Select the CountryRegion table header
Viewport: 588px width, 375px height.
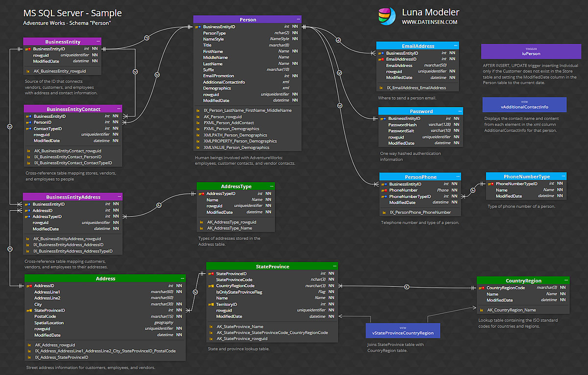click(523, 281)
